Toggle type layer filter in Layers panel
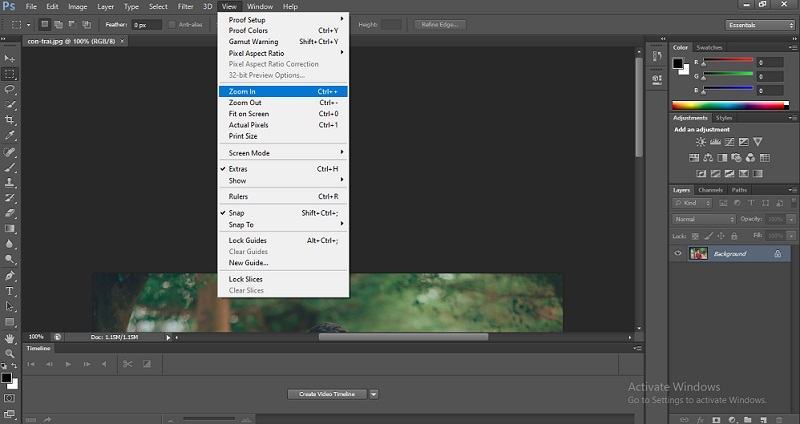The width and height of the screenshot is (800, 424). pos(751,203)
